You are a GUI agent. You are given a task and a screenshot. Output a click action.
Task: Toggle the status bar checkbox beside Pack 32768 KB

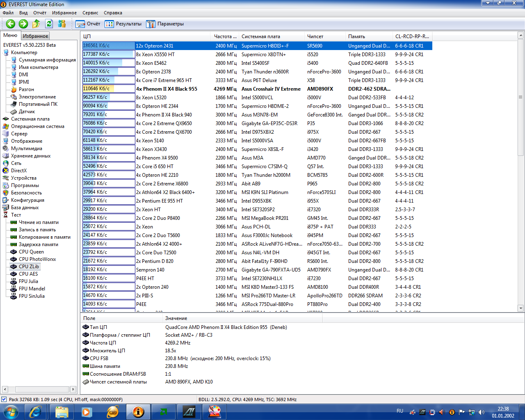click(x=4, y=399)
